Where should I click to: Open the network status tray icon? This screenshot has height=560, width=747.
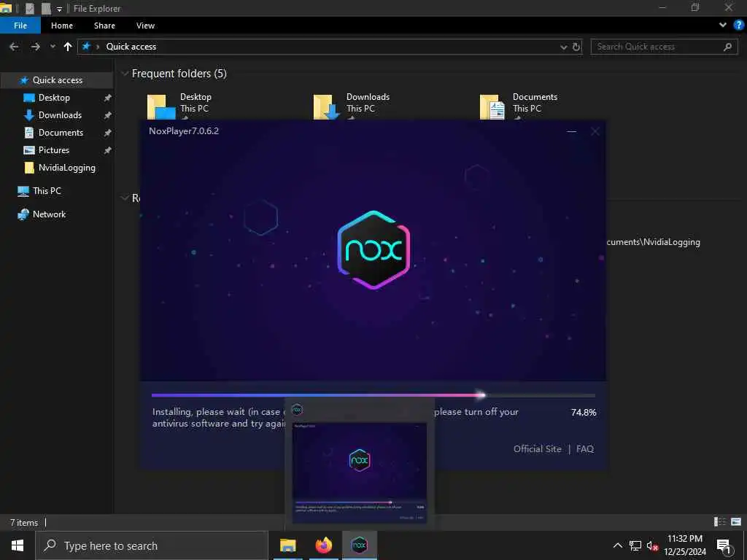coord(635,545)
